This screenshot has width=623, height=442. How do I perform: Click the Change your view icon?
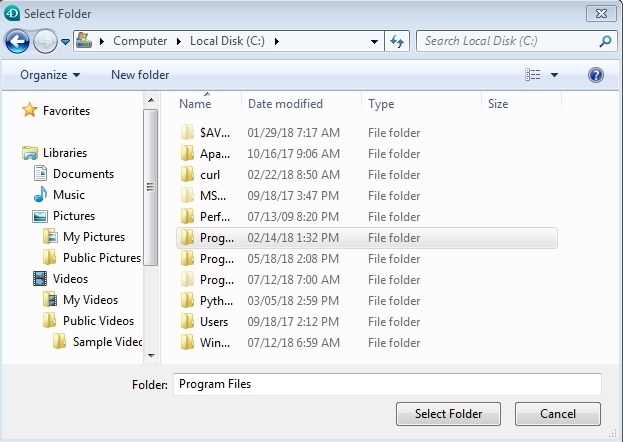(533, 75)
